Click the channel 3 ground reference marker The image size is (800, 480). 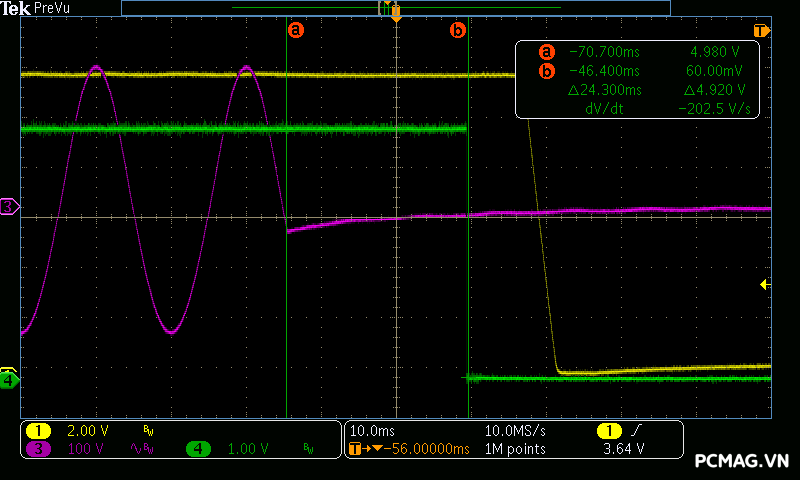(9, 206)
